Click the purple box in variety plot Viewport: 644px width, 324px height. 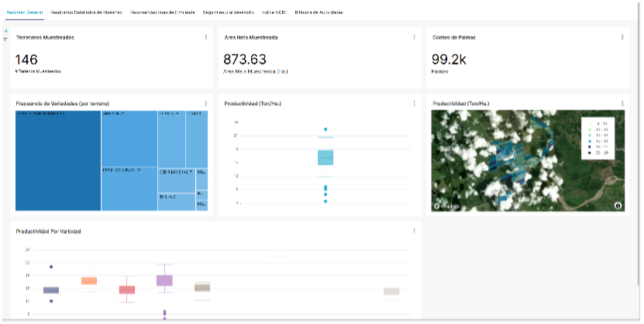164,281
